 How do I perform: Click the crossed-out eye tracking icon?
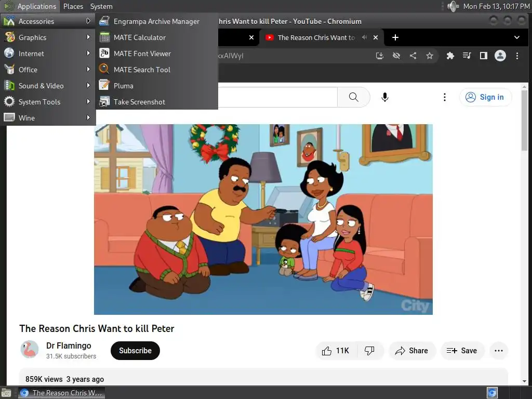[x=396, y=56]
